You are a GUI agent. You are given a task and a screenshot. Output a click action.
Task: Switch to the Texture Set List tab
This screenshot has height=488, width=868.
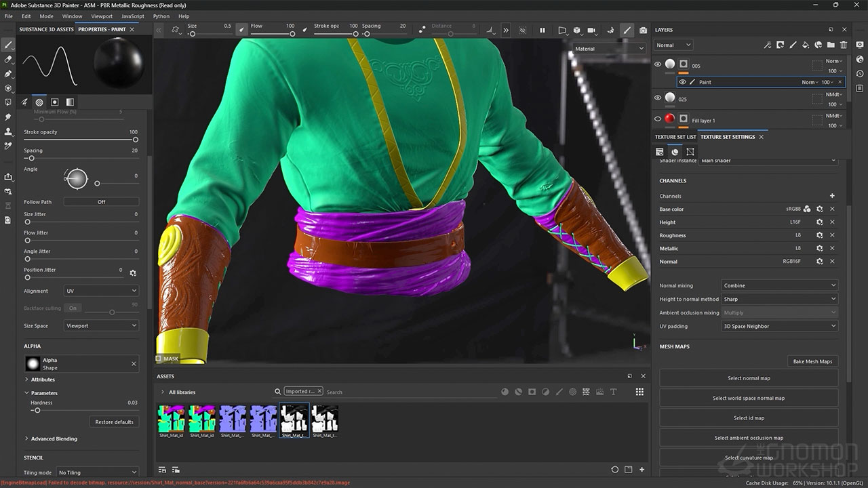tap(675, 137)
